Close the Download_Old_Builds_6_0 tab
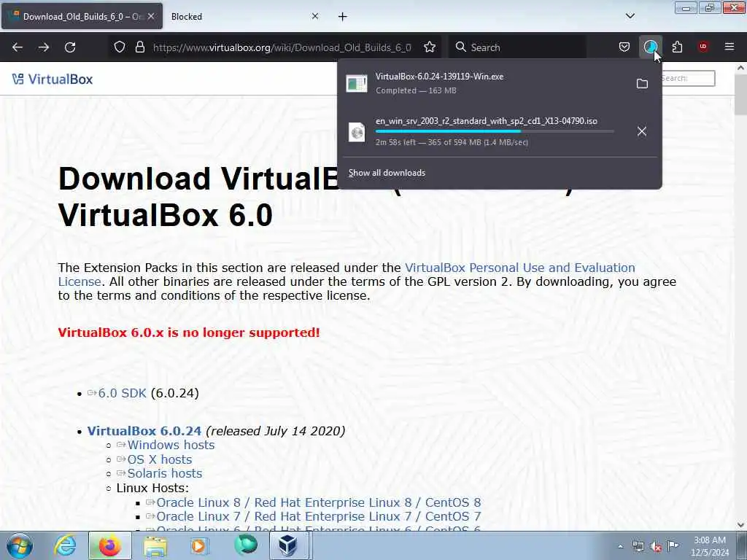This screenshot has height=560, width=747. (151, 16)
